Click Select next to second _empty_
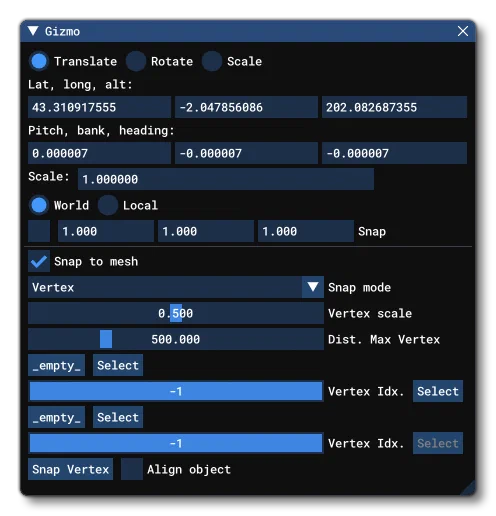 (118, 417)
